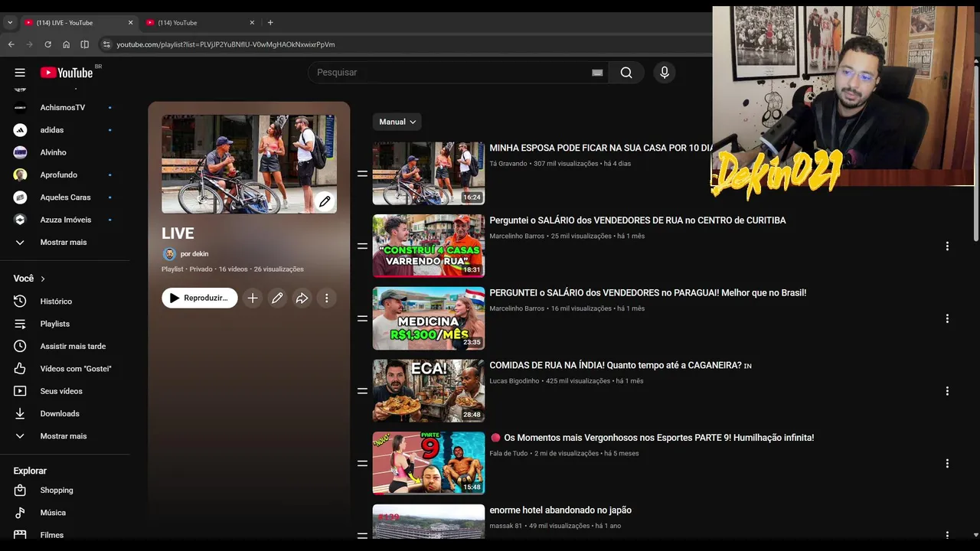This screenshot has height=551, width=980.
Task: Open the VENDEDORES DE RUA Curitiba video thumbnail
Action: [429, 246]
